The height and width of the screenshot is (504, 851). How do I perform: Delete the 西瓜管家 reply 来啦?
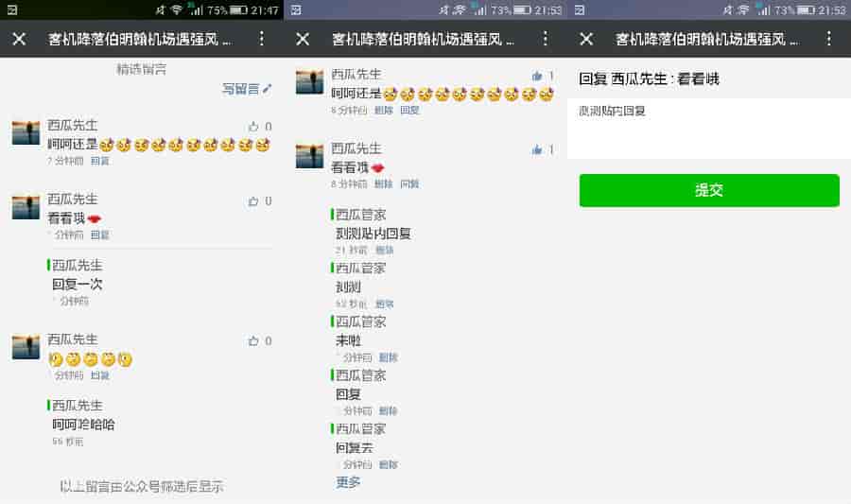pyautogui.click(x=388, y=357)
